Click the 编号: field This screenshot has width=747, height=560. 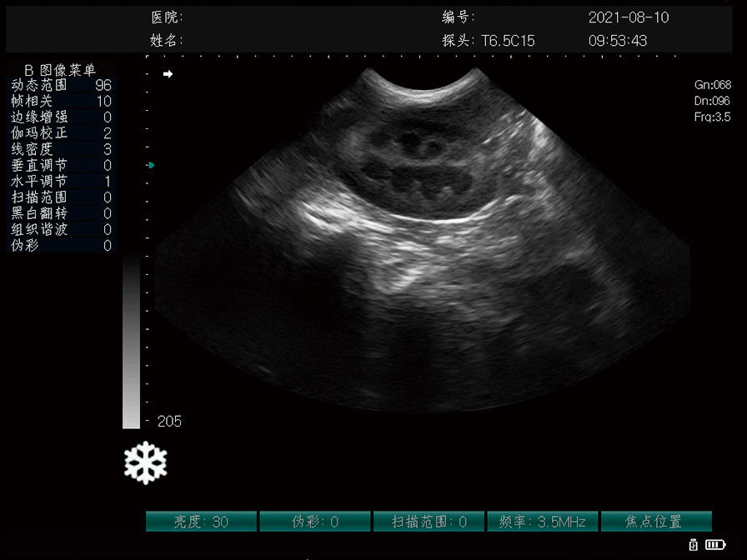tap(458, 17)
